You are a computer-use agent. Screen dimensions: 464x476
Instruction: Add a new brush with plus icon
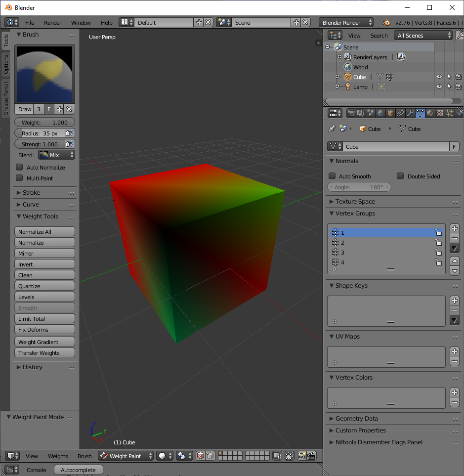pyautogui.click(x=60, y=109)
